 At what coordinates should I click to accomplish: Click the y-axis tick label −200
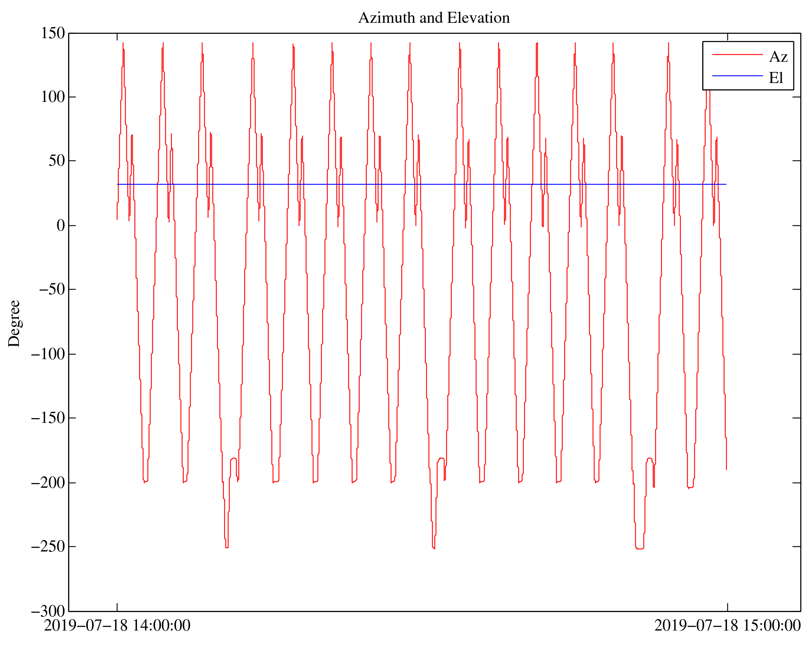(x=48, y=483)
